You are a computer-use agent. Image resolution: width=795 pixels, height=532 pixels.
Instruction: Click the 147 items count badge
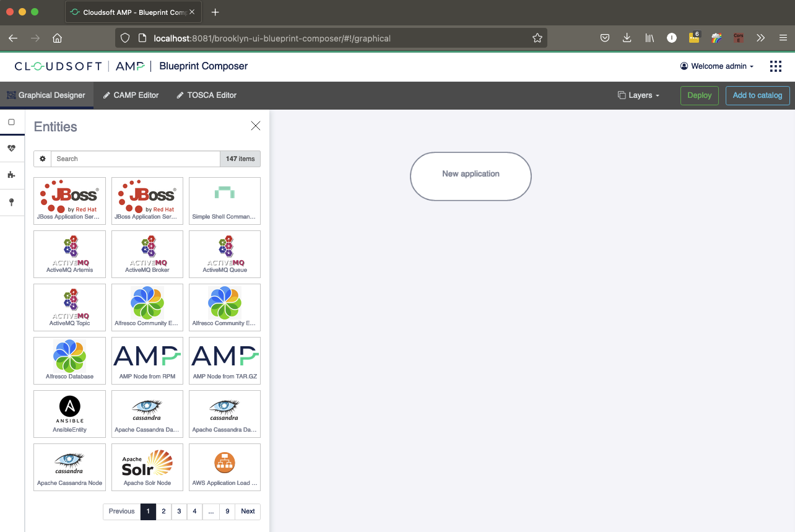240,159
